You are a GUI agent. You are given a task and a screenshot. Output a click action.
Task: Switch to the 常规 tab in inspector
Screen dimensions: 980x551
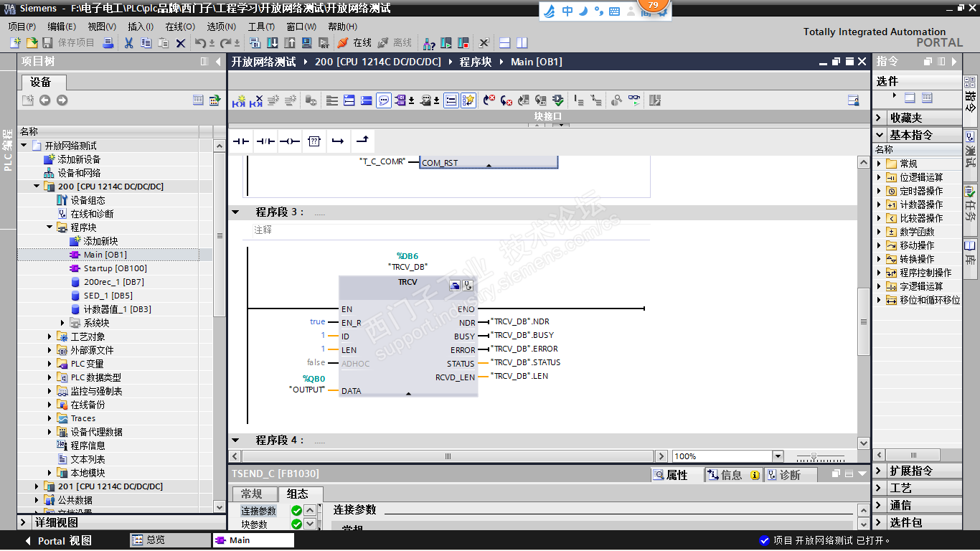click(252, 494)
